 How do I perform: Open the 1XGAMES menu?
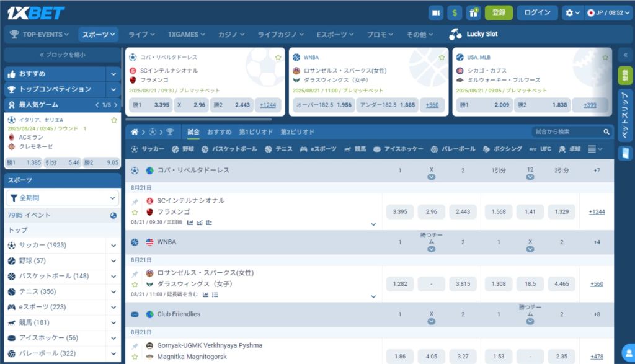[186, 35]
